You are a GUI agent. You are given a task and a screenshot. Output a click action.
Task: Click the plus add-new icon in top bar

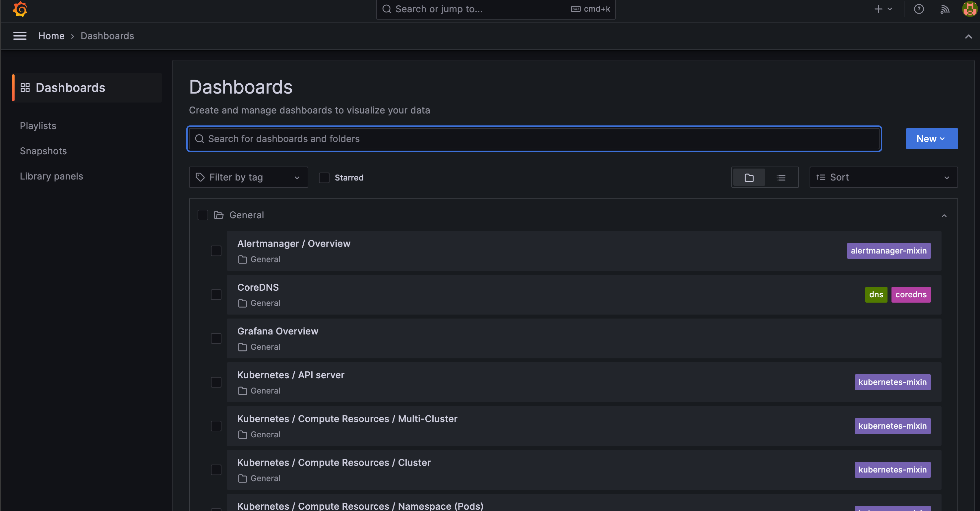(878, 9)
